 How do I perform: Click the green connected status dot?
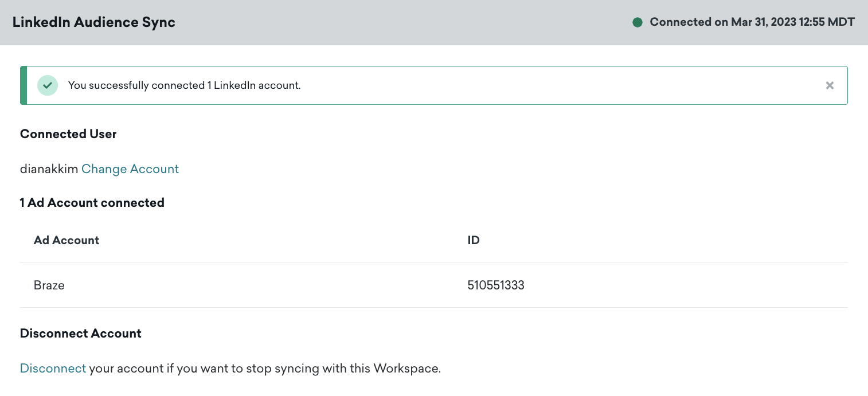point(637,22)
